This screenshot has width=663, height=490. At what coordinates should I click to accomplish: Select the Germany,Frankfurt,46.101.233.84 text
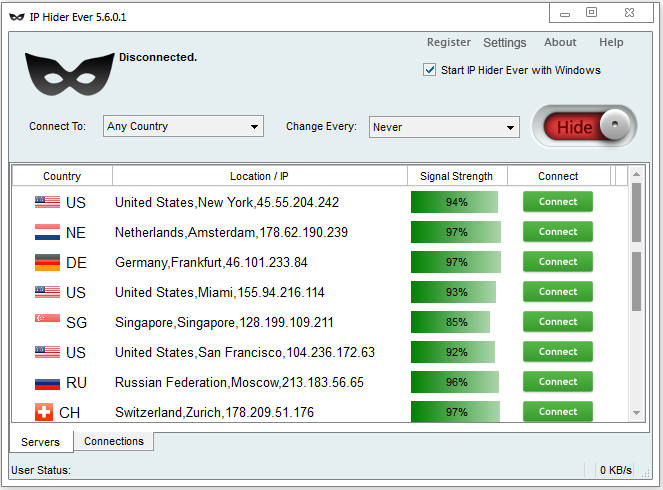211,263
